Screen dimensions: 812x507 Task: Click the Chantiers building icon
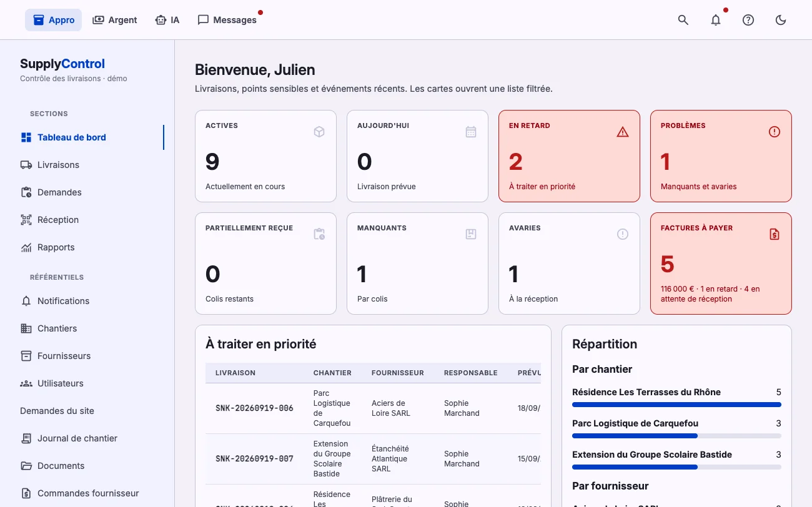(x=26, y=328)
